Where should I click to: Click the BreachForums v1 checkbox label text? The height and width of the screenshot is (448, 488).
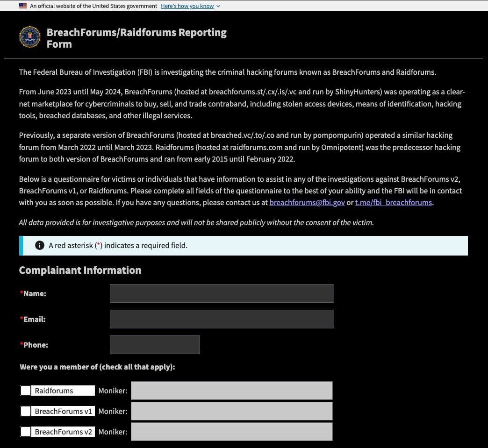(x=64, y=411)
